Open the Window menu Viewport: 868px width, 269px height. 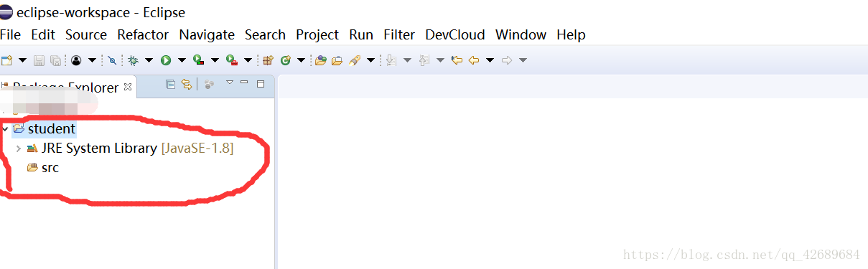[x=521, y=34]
